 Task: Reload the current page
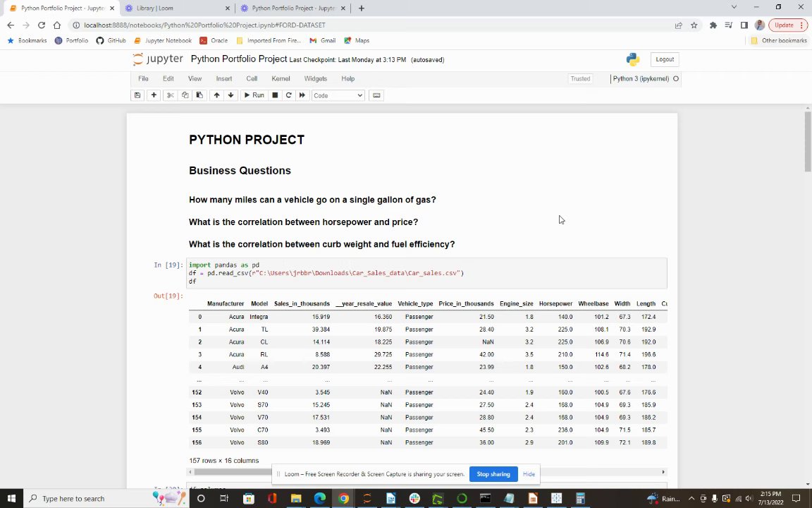[42, 25]
